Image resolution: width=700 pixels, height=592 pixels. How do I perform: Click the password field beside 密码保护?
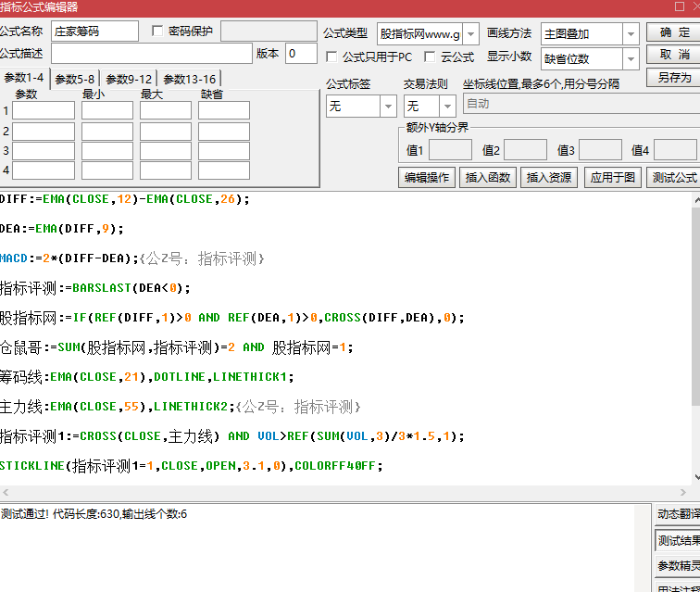coord(269,31)
